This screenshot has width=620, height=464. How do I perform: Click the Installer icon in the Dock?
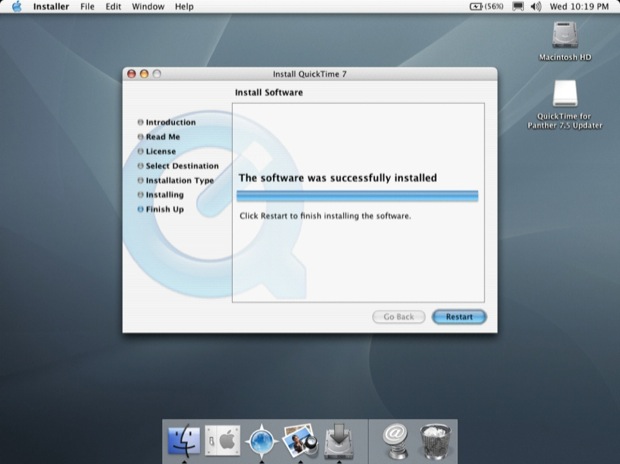coord(339,440)
